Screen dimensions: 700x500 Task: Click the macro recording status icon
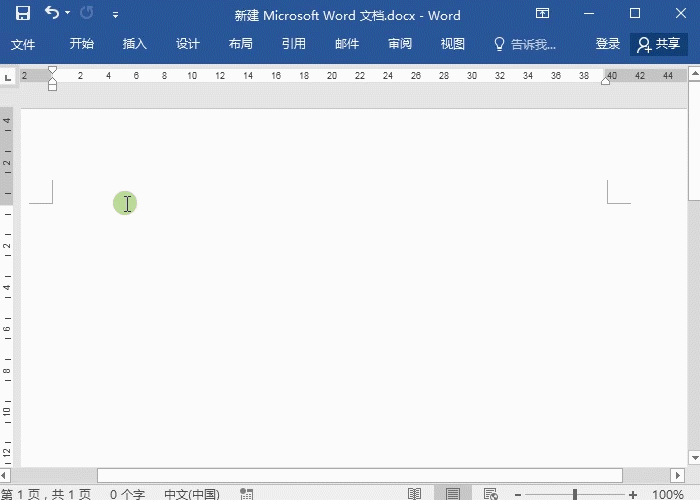[x=246, y=494]
